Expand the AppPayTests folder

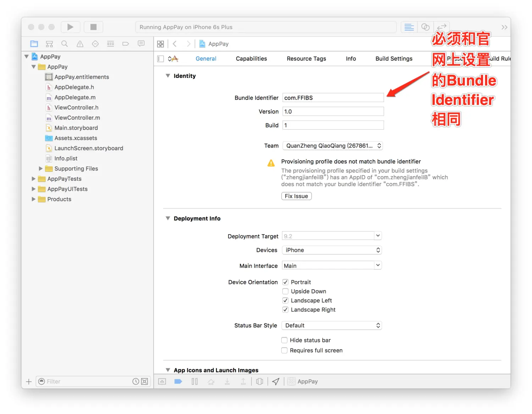[34, 179]
